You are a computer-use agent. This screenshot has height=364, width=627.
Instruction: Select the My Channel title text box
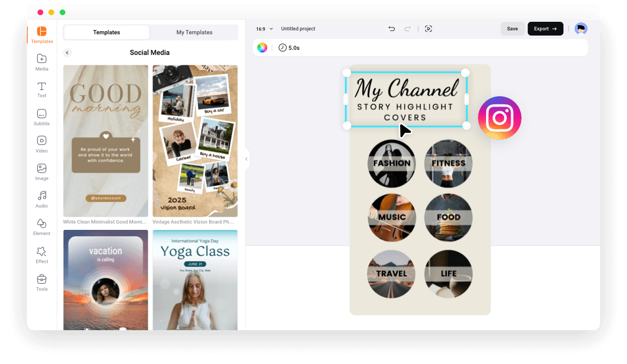click(406, 100)
